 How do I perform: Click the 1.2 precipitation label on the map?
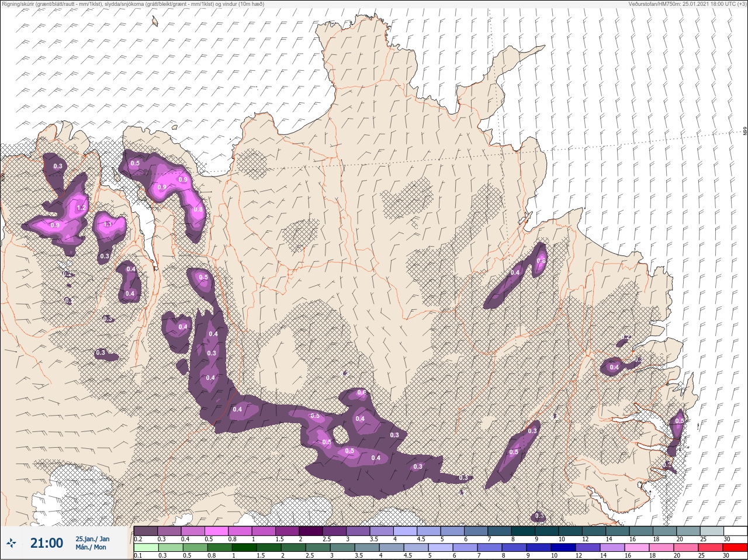pos(81,208)
